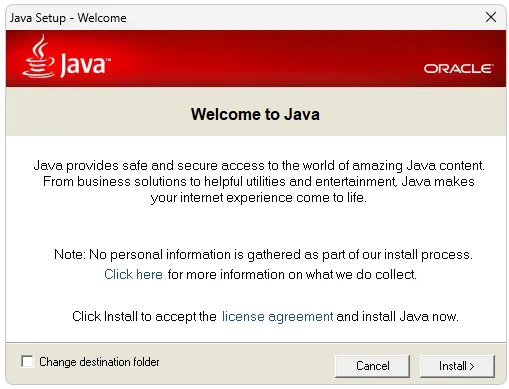509x389 pixels.
Task: Click the 'No personal information' note text
Action: (263, 255)
